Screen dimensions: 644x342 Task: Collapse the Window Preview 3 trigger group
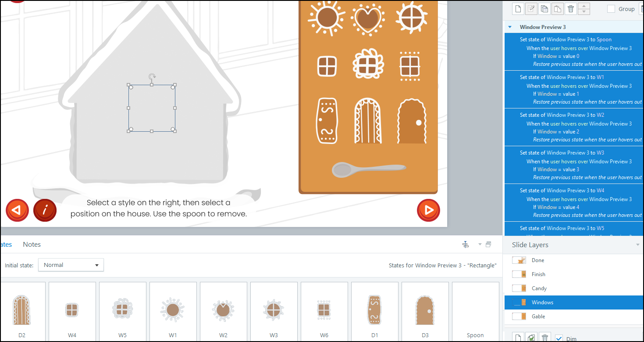(510, 27)
